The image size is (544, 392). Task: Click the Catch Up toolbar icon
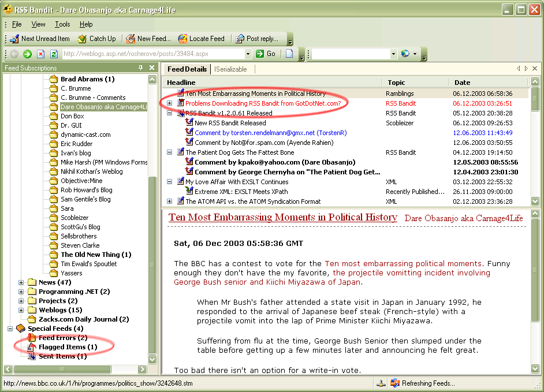point(82,39)
